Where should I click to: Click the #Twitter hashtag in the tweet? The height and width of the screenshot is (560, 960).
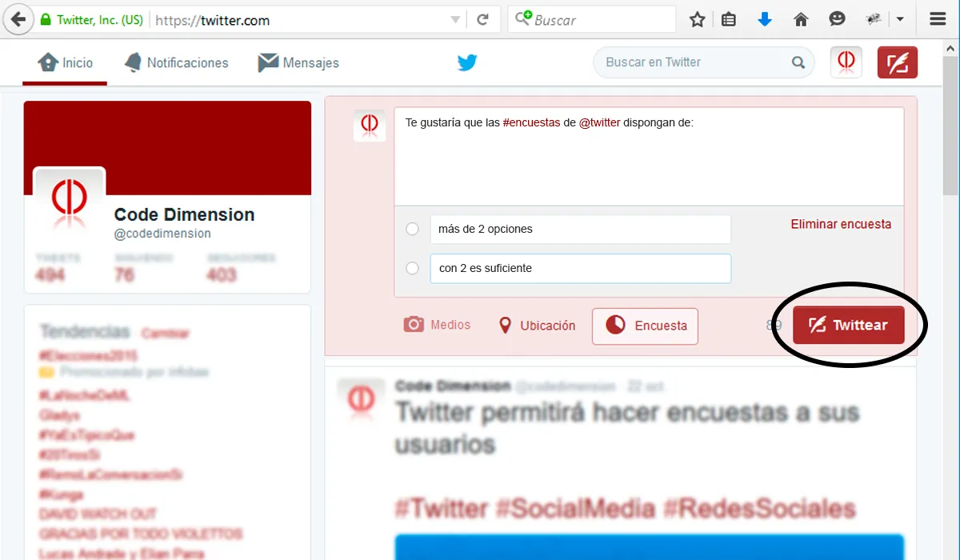click(442, 508)
